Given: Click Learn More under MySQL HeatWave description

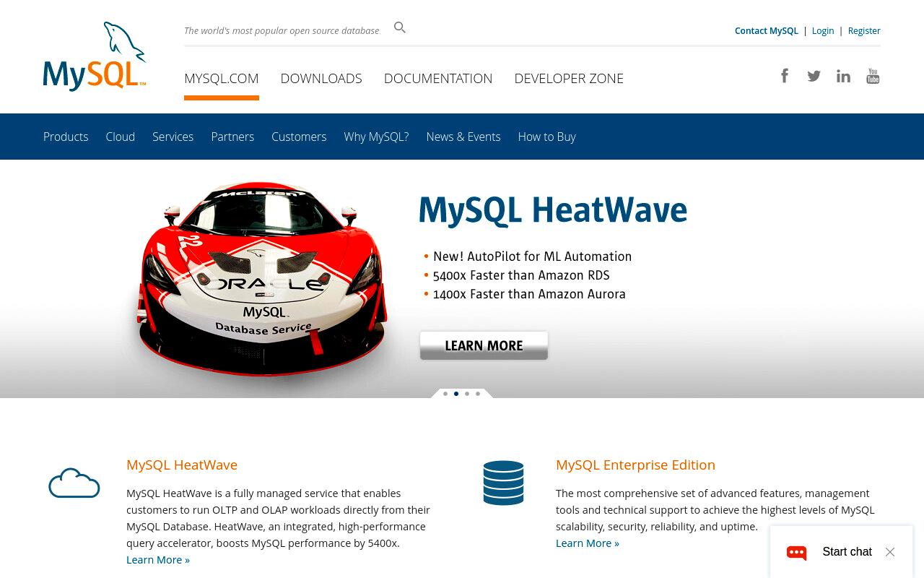Looking at the screenshot, I should (x=158, y=560).
